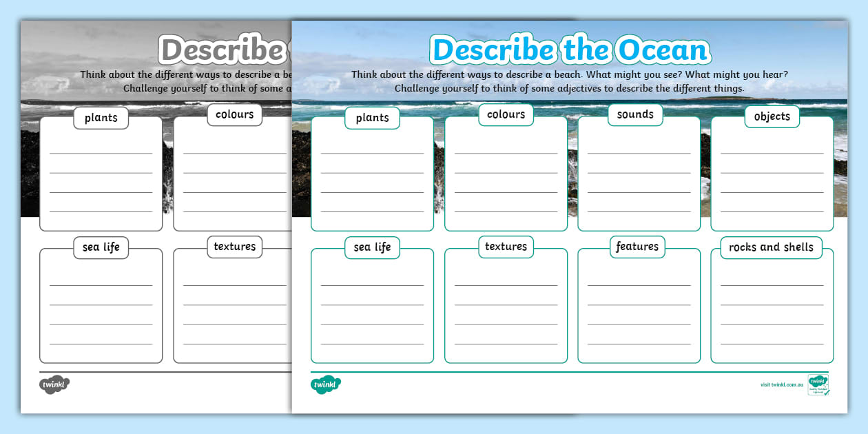
Task: Click the grey twinkl logo on back worksheet
Action: click(54, 386)
